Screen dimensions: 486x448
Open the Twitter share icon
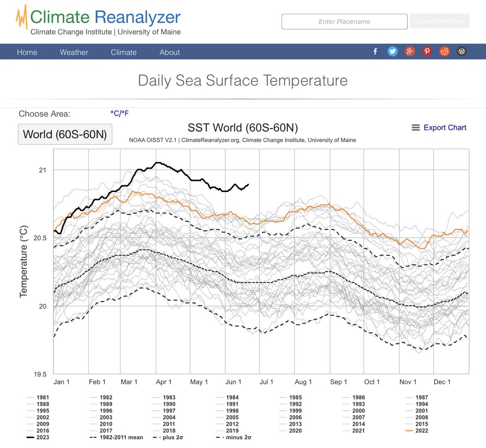(x=392, y=51)
